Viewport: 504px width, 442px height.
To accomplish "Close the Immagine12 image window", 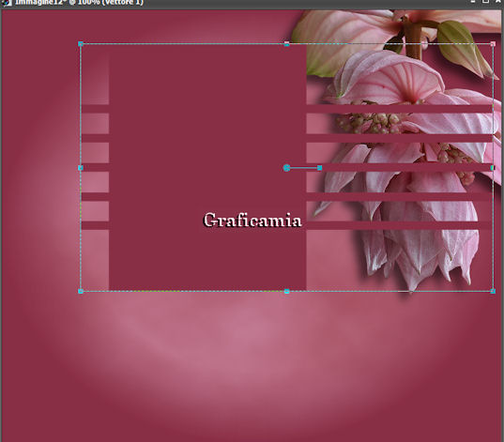I will 498,2.
